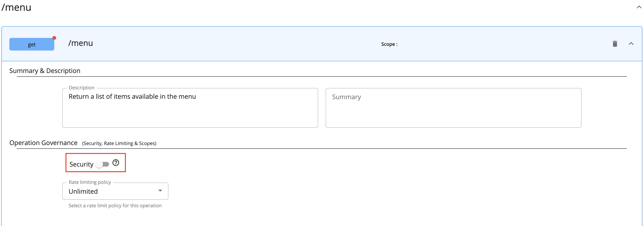The image size is (644, 226).
Task: Click into the Summary text field
Action: click(x=453, y=108)
